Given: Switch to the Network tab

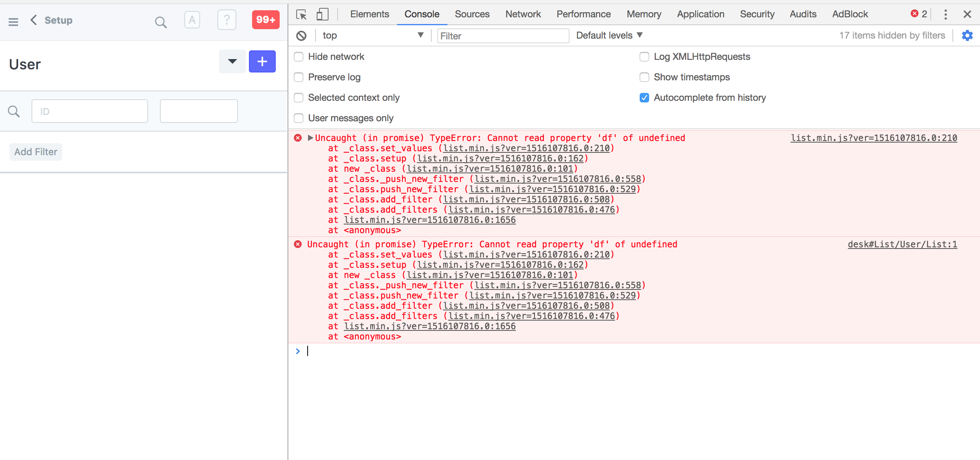Looking at the screenshot, I should point(523,14).
